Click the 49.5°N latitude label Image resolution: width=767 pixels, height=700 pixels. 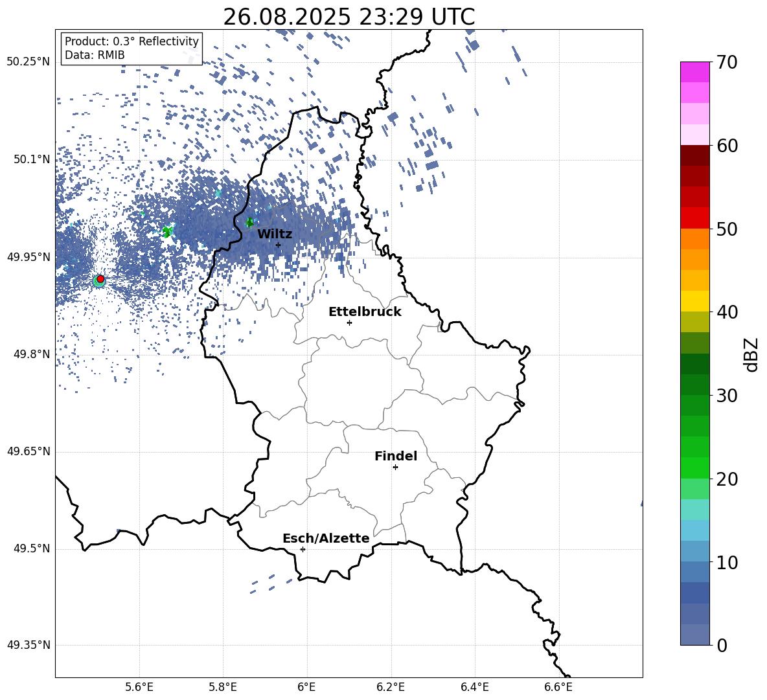[x=31, y=548]
